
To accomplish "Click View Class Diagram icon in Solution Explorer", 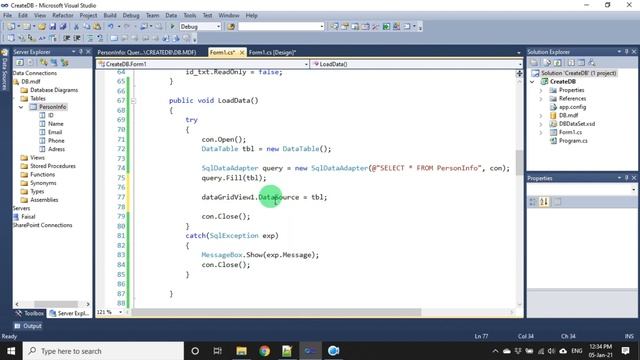I will point(592,62).
